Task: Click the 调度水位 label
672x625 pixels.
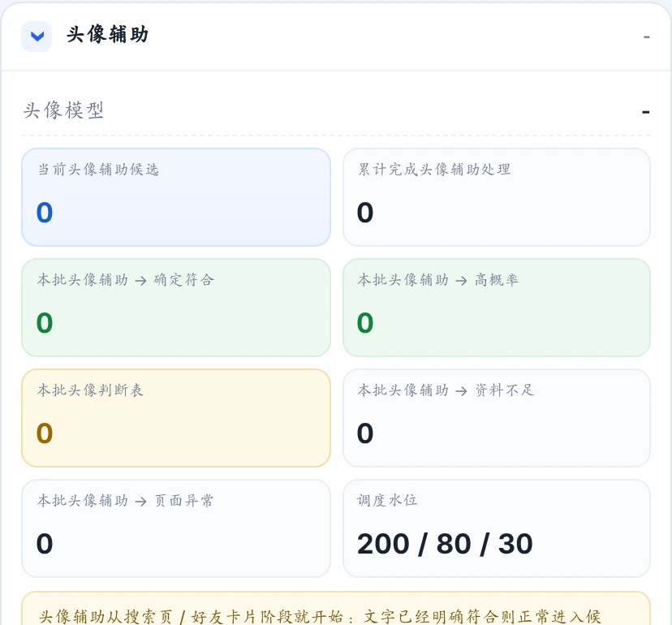Action: [387, 500]
